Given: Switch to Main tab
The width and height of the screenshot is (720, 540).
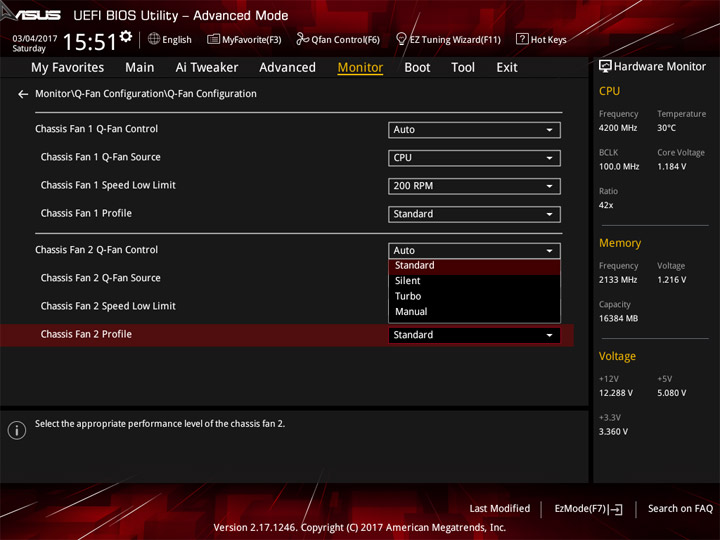Looking at the screenshot, I should 140,68.
